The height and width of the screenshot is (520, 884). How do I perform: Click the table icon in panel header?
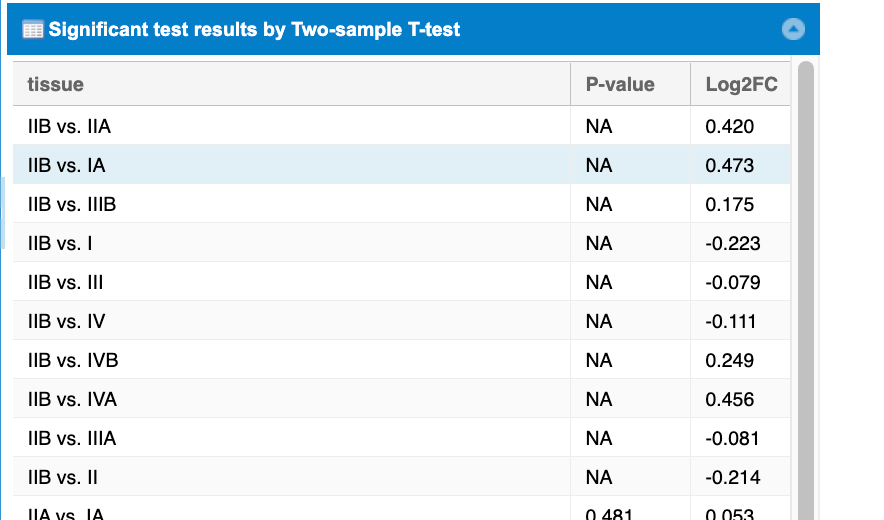tap(32, 30)
